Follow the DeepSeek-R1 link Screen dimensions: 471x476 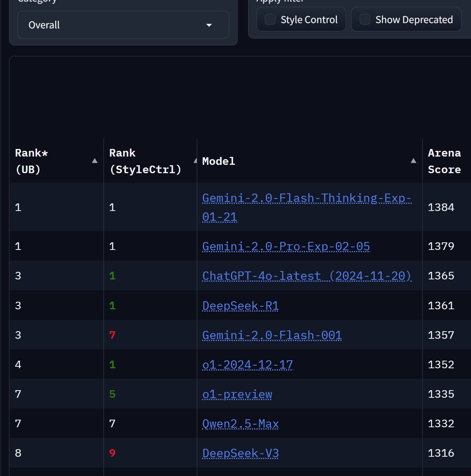pos(241,305)
